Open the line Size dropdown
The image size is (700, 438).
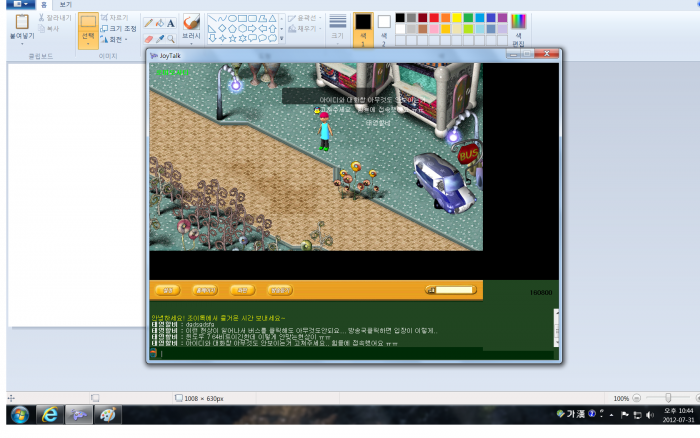(x=337, y=35)
